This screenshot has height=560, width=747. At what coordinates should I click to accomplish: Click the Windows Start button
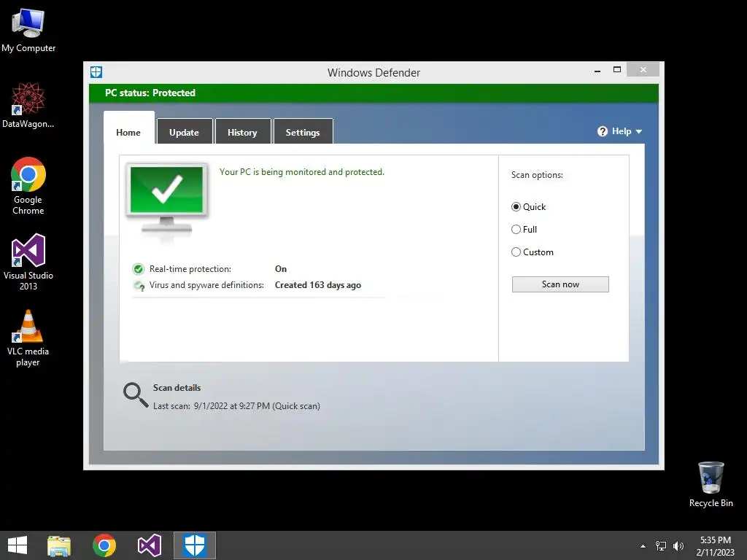point(18,545)
